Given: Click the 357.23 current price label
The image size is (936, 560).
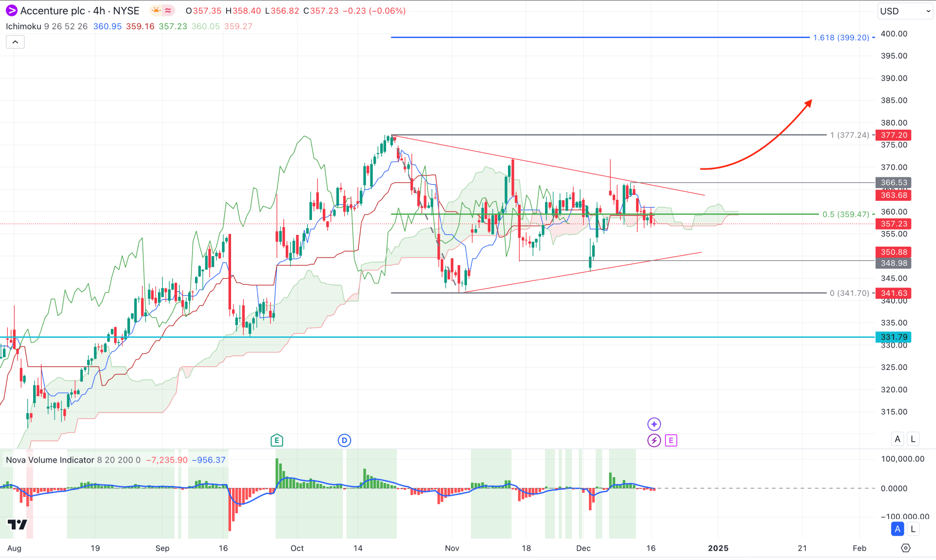Looking at the screenshot, I should pos(894,224).
